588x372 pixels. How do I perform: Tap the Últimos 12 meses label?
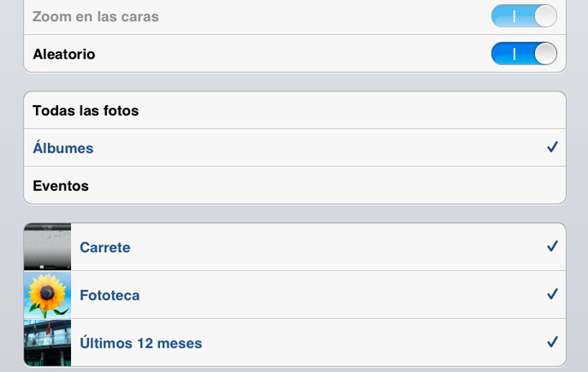[140, 343]
